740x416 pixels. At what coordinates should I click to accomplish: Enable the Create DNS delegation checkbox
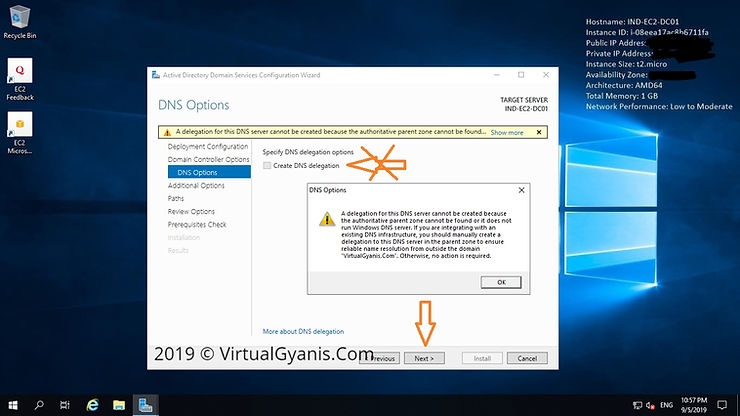tap(267, 165)
